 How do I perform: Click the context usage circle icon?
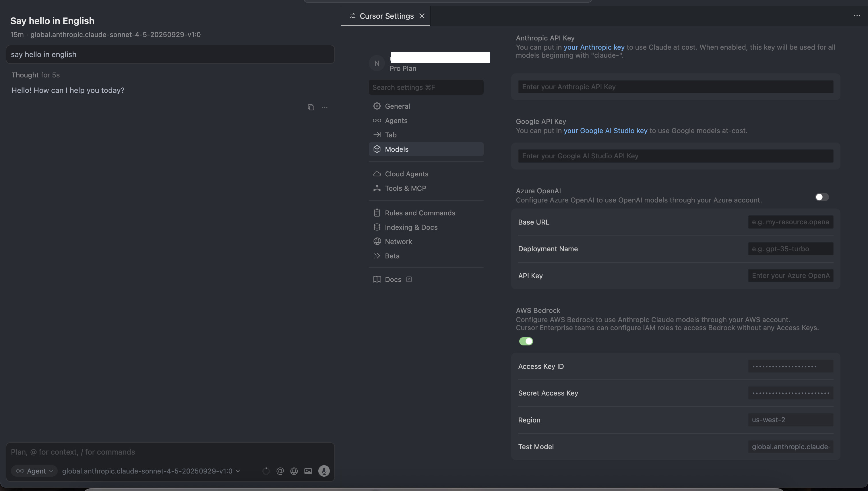266,471
